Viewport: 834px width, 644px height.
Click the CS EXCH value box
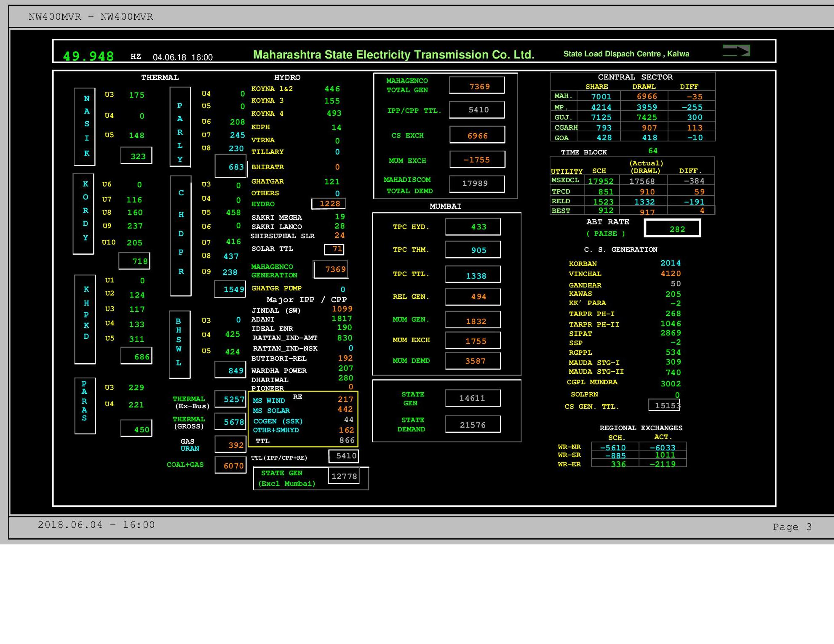pos(477,135)
